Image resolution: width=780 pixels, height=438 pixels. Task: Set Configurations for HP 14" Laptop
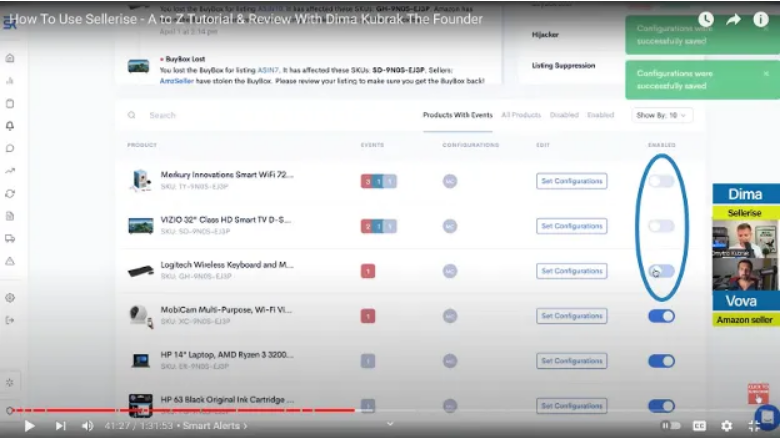pyautogui.click(x=572, y=361)
